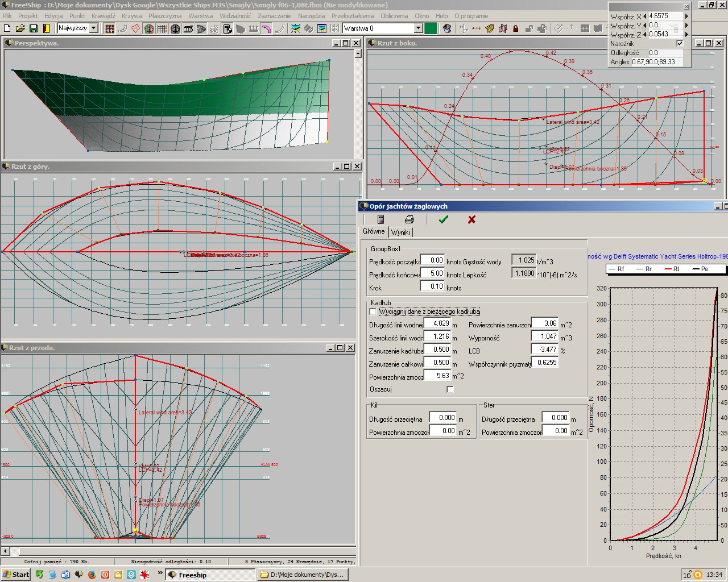The height and width of the screenshot is (582, 728).
Task: Click the open file folder icon
Action: (20, 28)
